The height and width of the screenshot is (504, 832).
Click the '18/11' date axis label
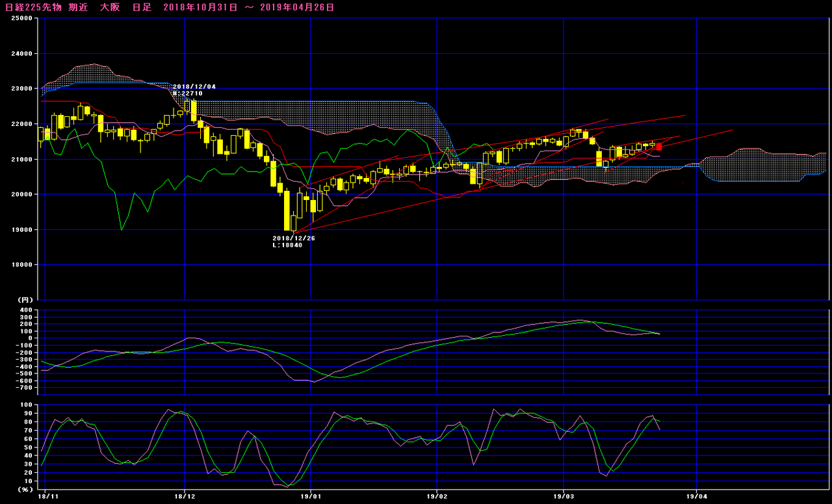(x=48, y=496)
